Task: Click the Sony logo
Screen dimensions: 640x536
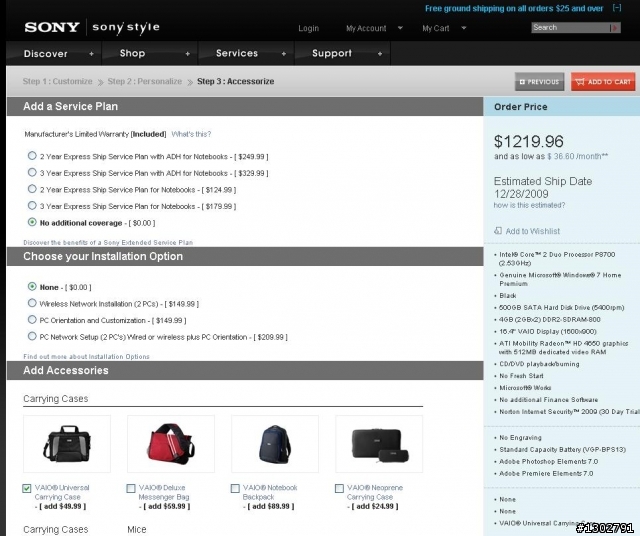Action: [52, 27]
